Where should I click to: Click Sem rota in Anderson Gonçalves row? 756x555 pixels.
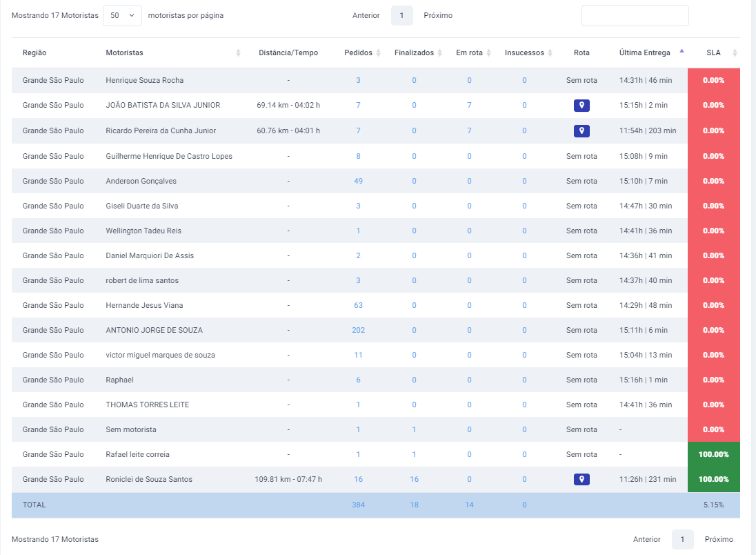coord(581,181)
